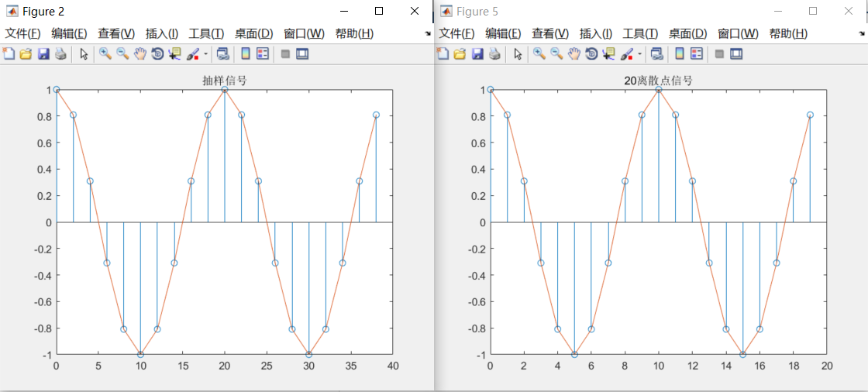Insert colorbar in Figure 5

coord(679,53)
